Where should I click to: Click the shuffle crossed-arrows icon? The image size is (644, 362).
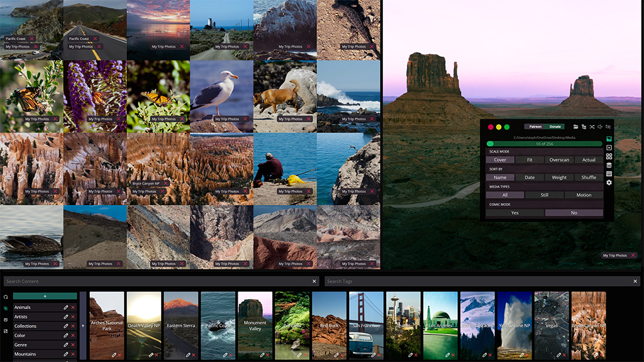pos(592,126)
